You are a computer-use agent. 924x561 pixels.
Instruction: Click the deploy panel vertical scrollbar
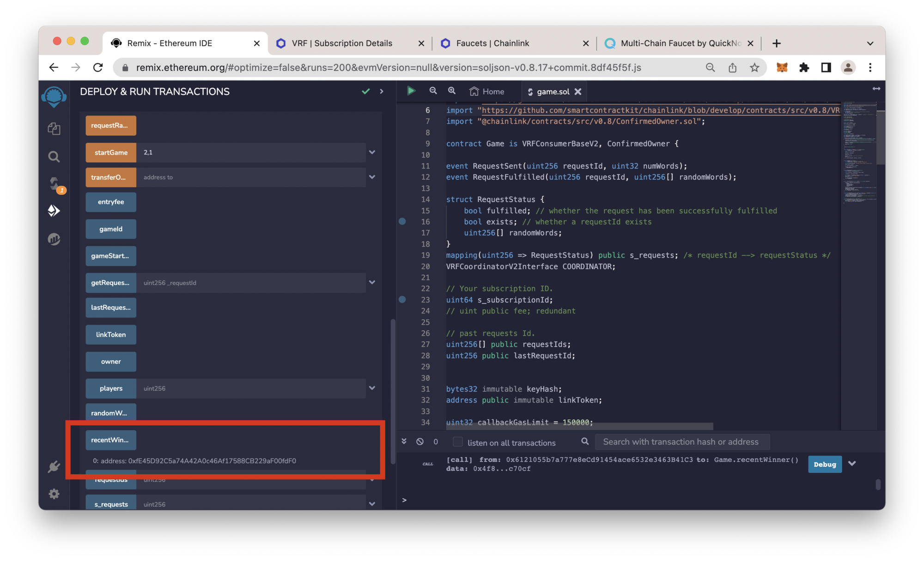393,392
